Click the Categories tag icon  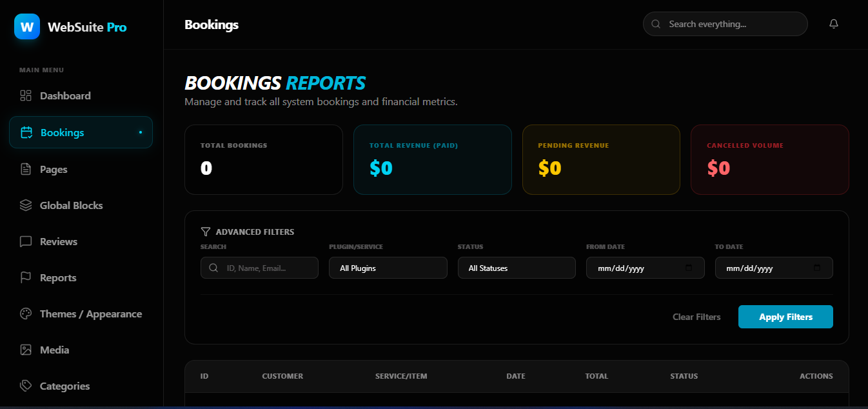[26, 386]
